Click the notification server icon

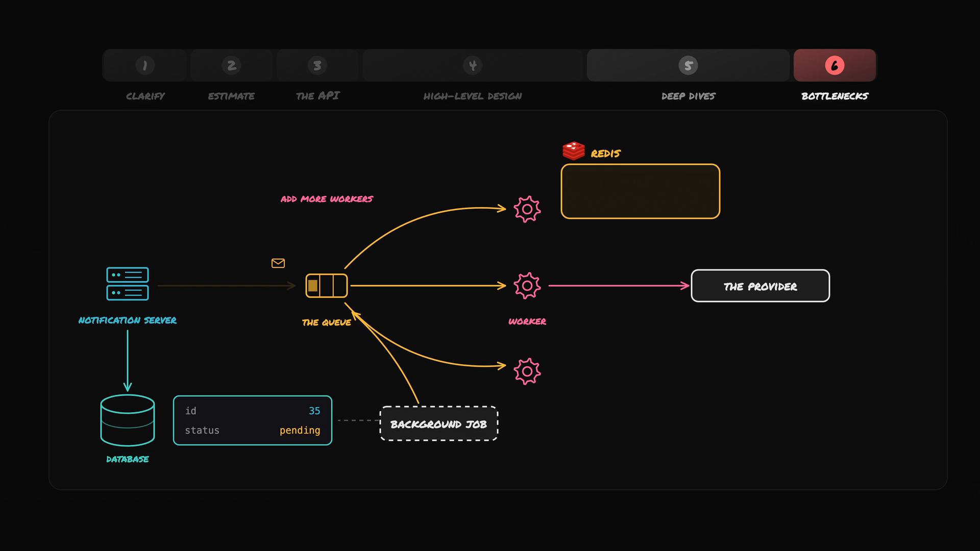pyautogui.click(x=128, y=284)
